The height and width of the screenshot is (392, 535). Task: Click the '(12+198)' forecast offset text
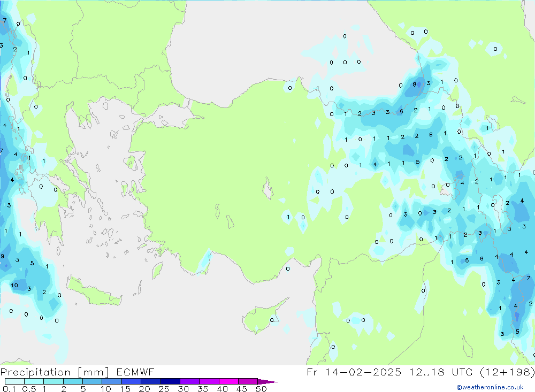[x=507, y=372]
